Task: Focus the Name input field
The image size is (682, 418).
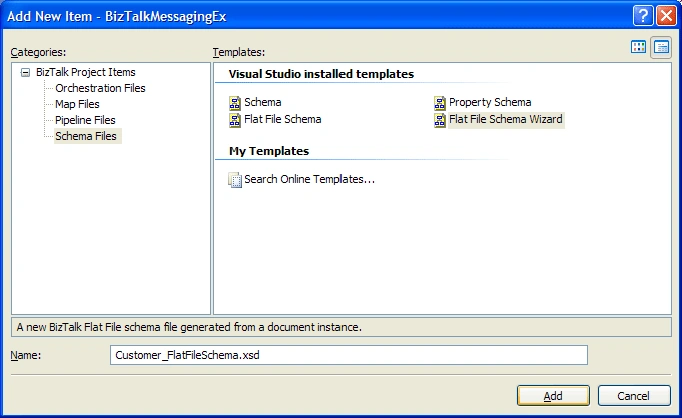Action: (349, 355)
